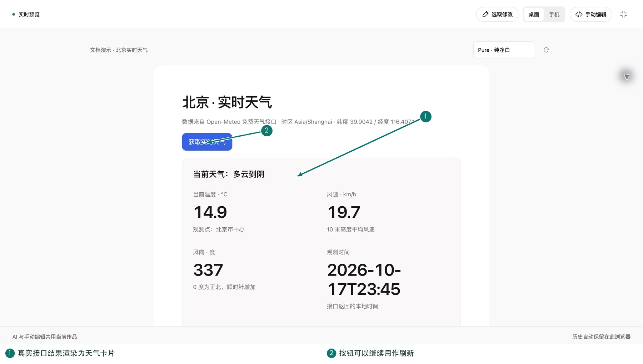Open 选取修改 pencil edit button
The image size is (643, 364).
coord(497,14)
